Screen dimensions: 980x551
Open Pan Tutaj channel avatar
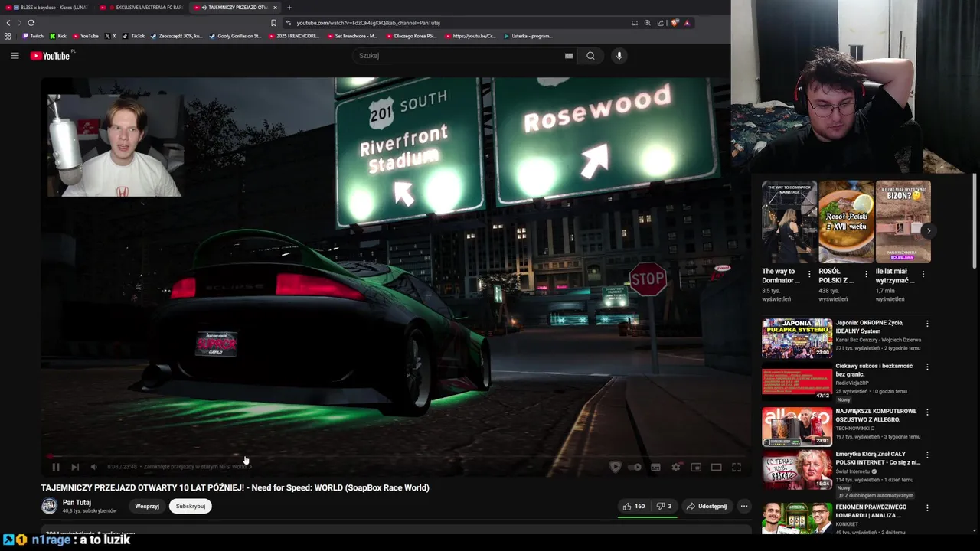pyautogui.click(x=49, y=506)
